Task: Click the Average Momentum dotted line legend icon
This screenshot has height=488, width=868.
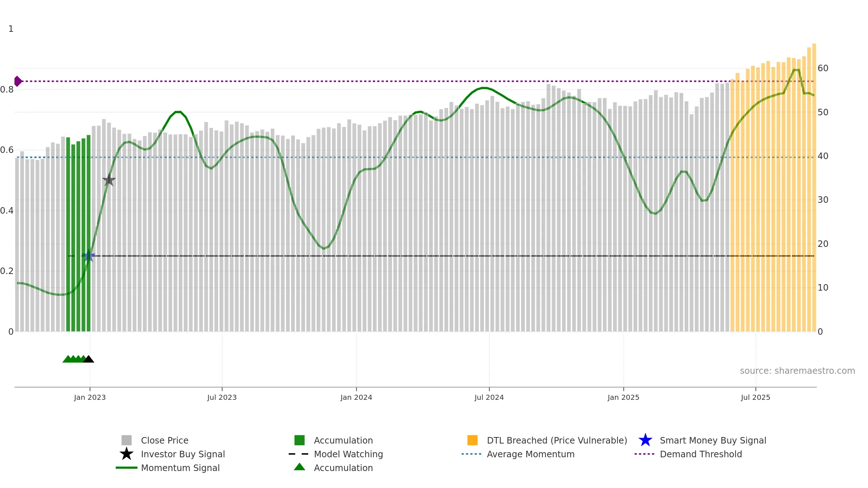Action: pos(472,454)
